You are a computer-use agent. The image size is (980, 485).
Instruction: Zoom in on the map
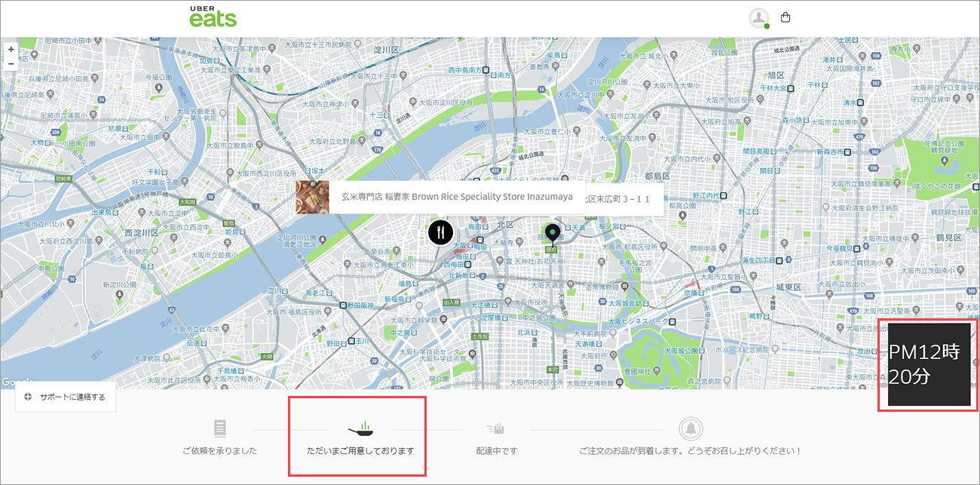click(11, 50)
